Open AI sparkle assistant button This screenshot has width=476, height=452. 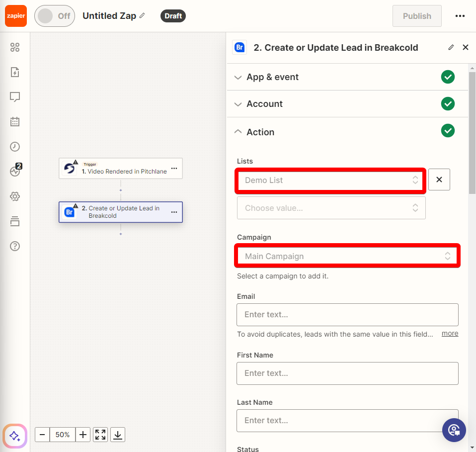[15, 436]
